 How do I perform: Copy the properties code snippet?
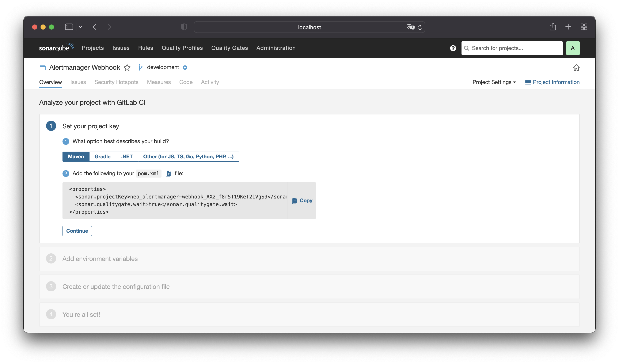coord(302,200)
